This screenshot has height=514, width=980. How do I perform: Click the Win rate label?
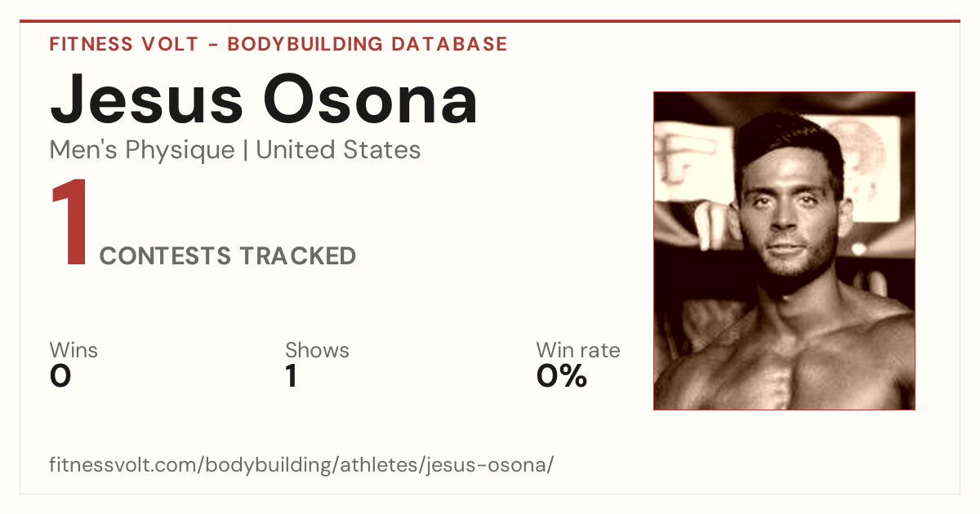pos(578,351)
